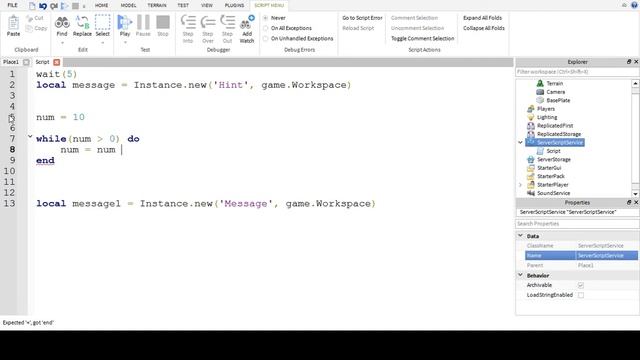Open the Play dropdown arrow
This screenshot has width=640, height=360.
125,42
